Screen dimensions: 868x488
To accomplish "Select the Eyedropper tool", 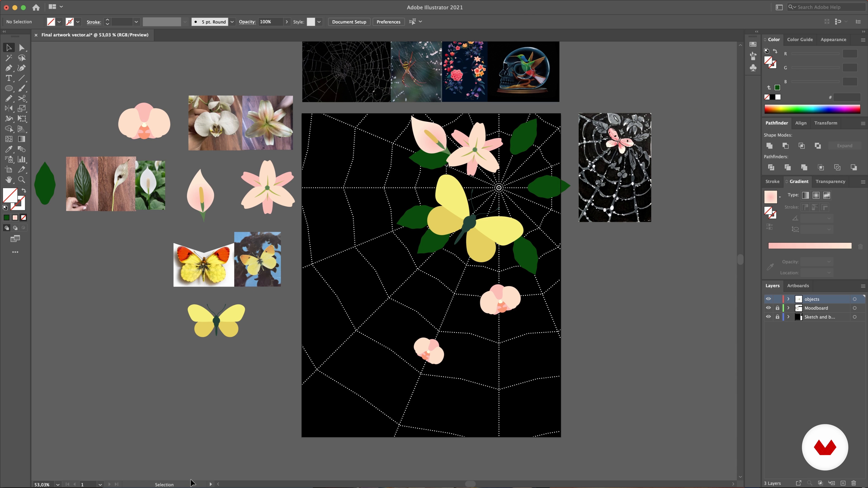I will (x=9, y=149).
